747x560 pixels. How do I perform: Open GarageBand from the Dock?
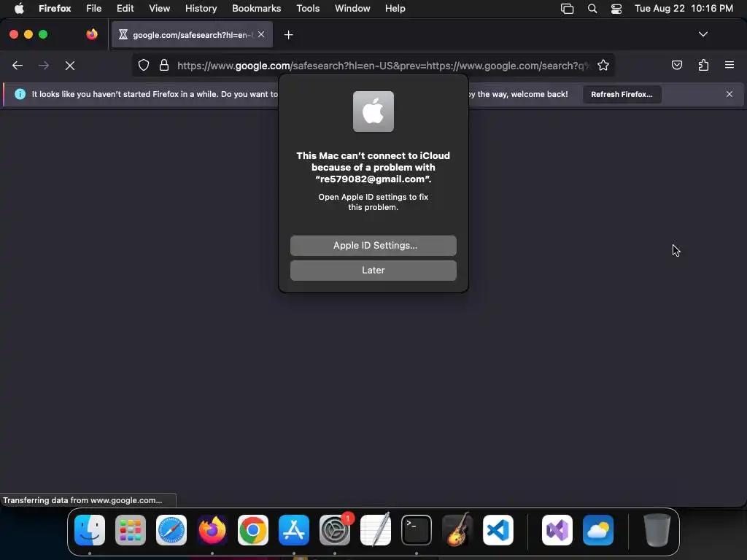pyautogui.click(x=457, y=530)
